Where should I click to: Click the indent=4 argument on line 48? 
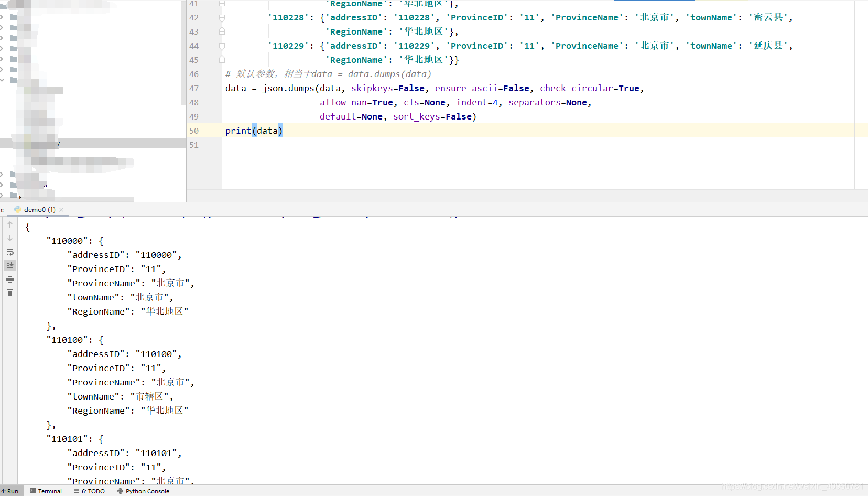(x=477, y=102)
